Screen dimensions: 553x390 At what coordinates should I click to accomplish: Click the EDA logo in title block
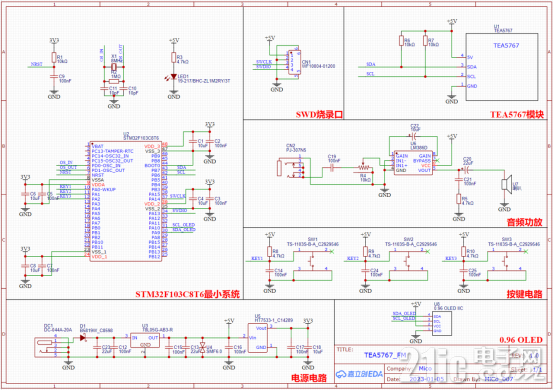(360, 374)
